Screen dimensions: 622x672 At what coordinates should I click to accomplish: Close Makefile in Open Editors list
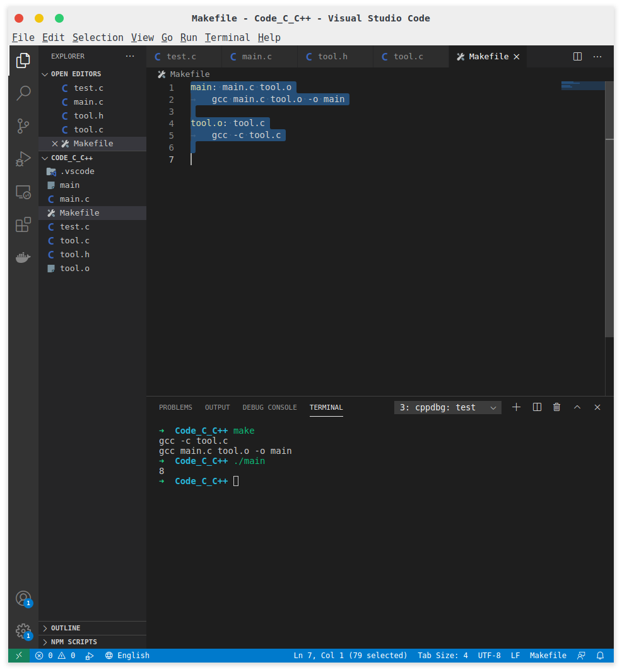coord(55,144)
